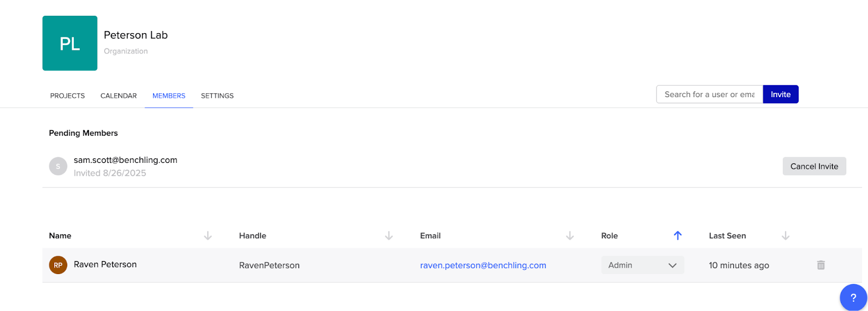Click sam.scott pending member avatar
Image resolution: width=868 pixels, height=311 pixels.
[58, 166]
